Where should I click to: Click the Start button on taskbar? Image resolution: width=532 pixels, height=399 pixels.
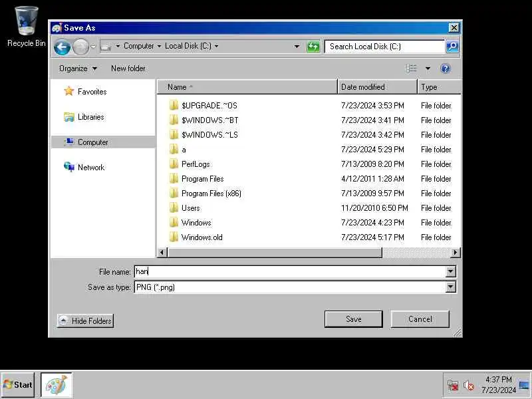(x=18, y=385)
